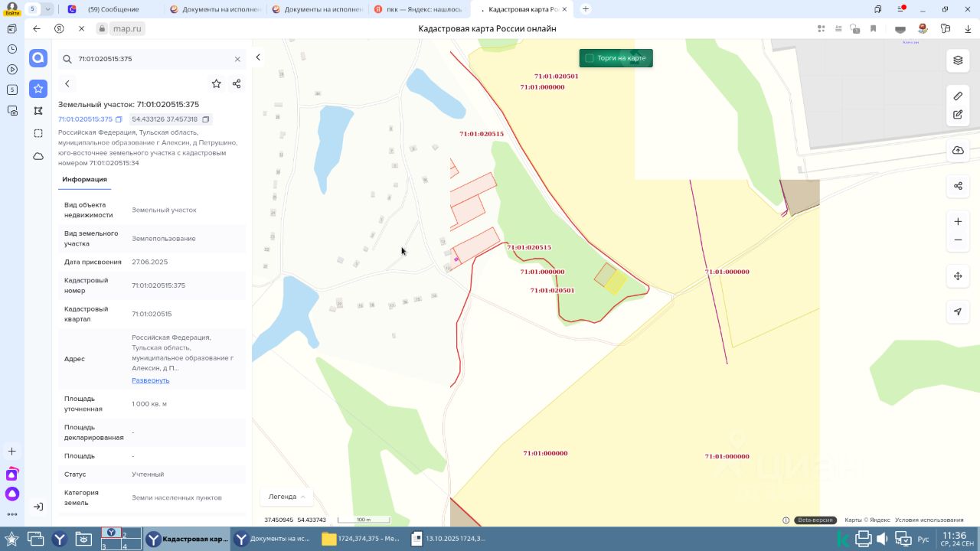Select the 'Кадастровая карта' browser tab
980x551 pixels.
tap(523, 9)
